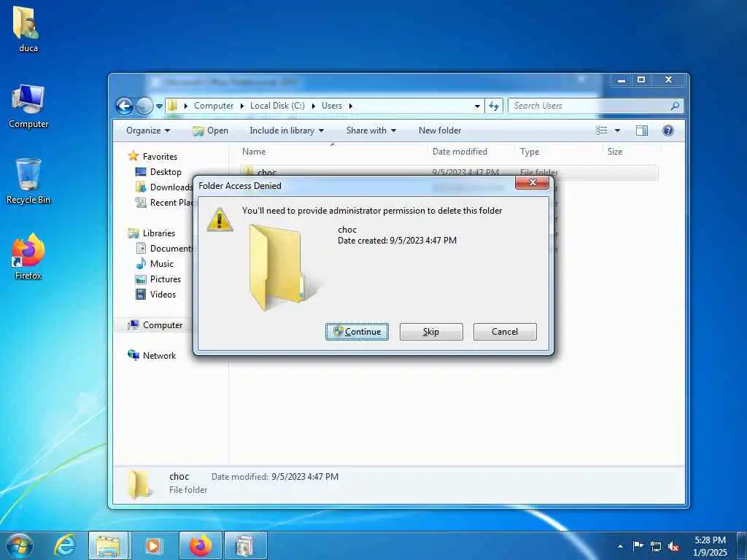Click the folder icon in the address bar
Screen dimensions: 747x560
pyautogui.click(x=174, y=105)
